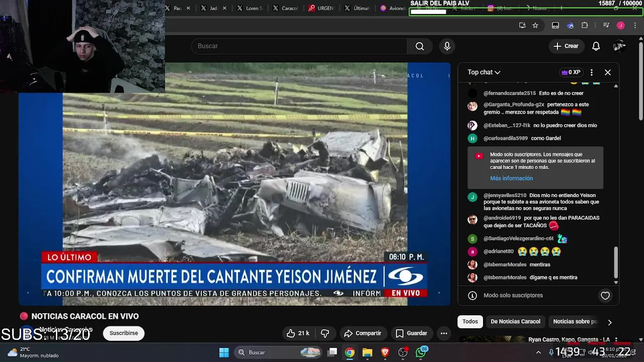Switch to the Pau X browser tab
644x362 pixels.
click(x=174, y=9)
